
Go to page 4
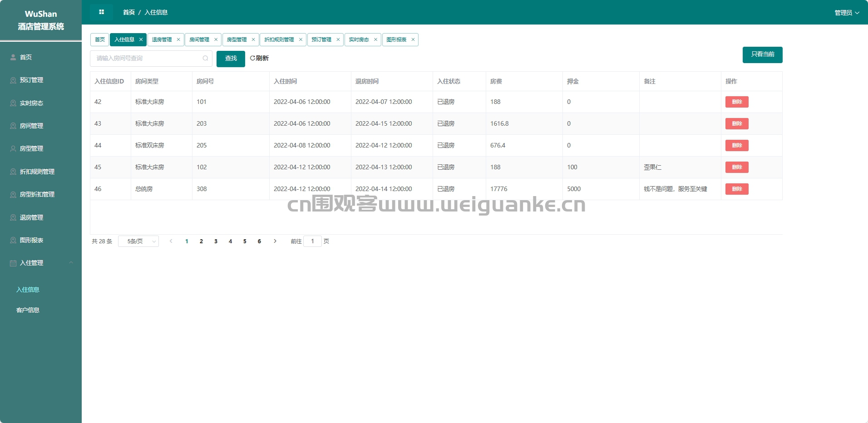[x=230, y=241]
